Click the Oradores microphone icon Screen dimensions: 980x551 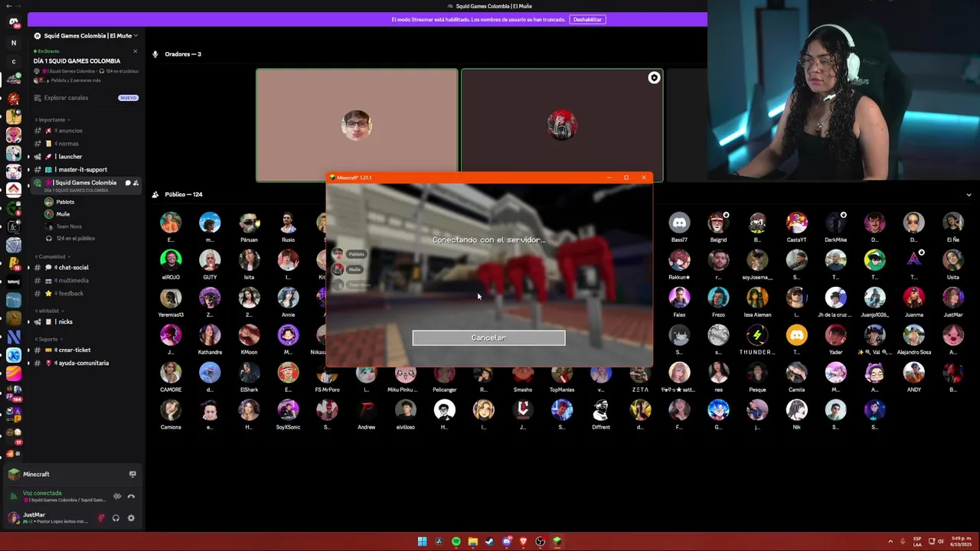pyautogui.click(x=155, y=54)
